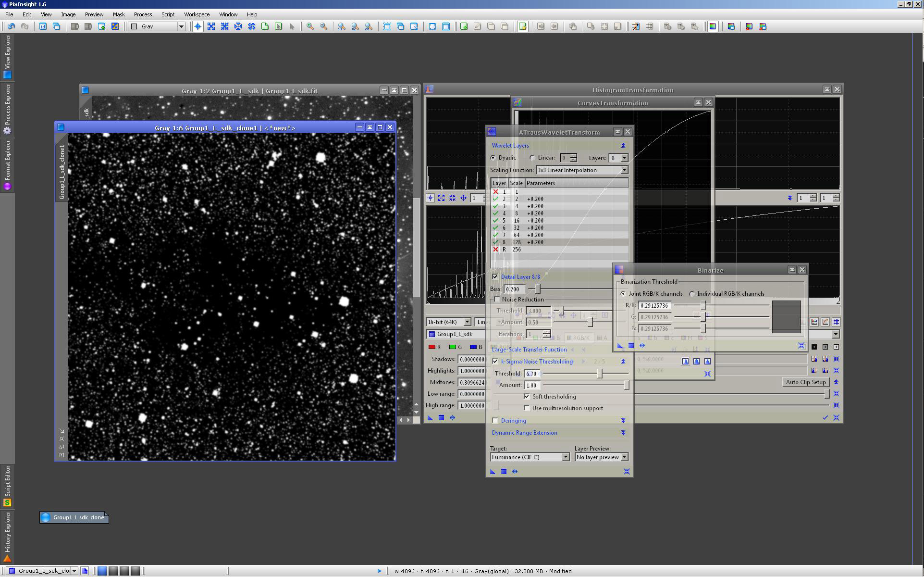
Task: Click the Group1_L_sdk_clone process icon on workspace
Action: pos(74,517)
